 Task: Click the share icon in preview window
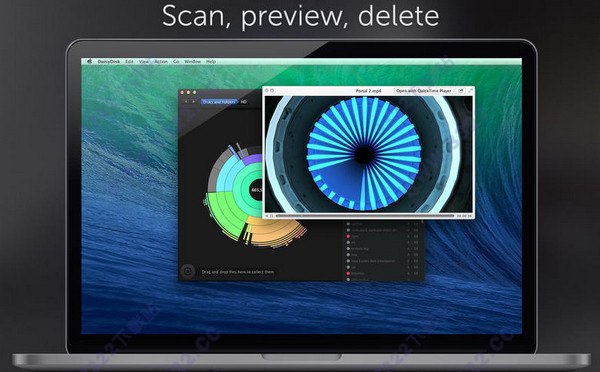click(x=461, y=91)
